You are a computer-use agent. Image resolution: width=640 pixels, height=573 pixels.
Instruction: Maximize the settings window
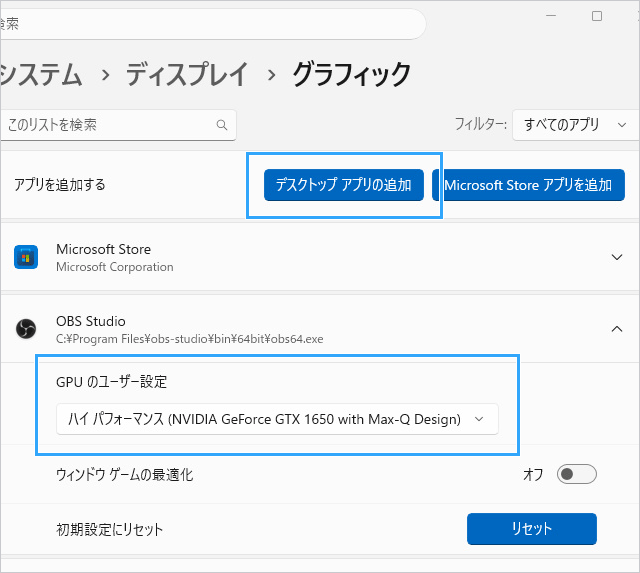[x=597, y=16]
